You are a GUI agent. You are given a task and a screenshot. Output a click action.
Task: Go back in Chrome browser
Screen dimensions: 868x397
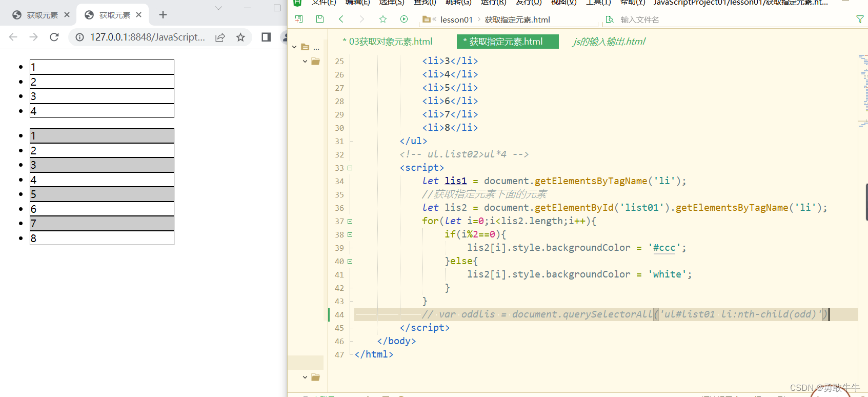click(13, 37)
